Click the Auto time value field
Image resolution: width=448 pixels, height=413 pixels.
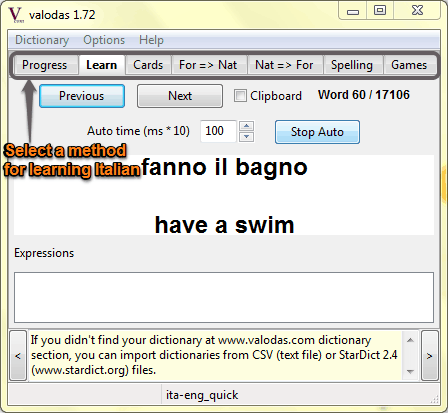(x=218, y=131)
